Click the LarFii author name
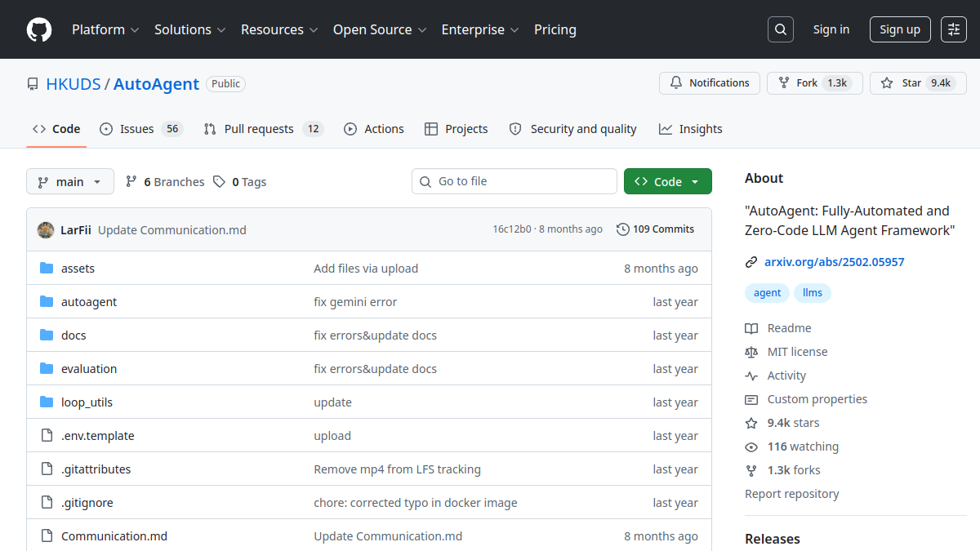The height and width of the screenshot is (551, 980). point(76,230)
